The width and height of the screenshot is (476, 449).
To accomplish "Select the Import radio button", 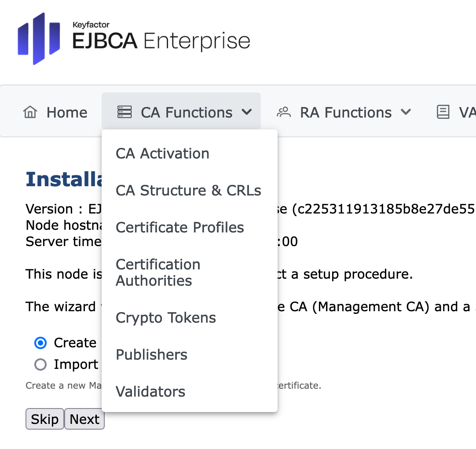I will [40, 364].
